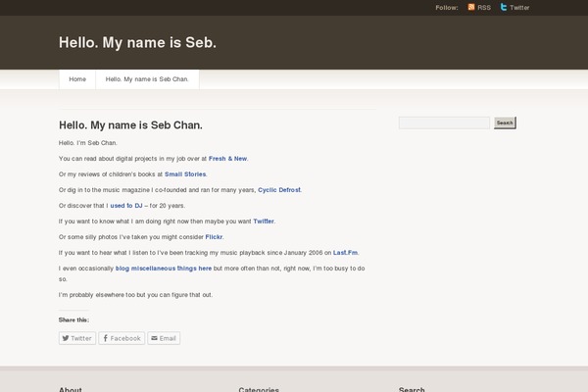Click the Share this: label
588x392 pixels.
click(x=73, y=320)
